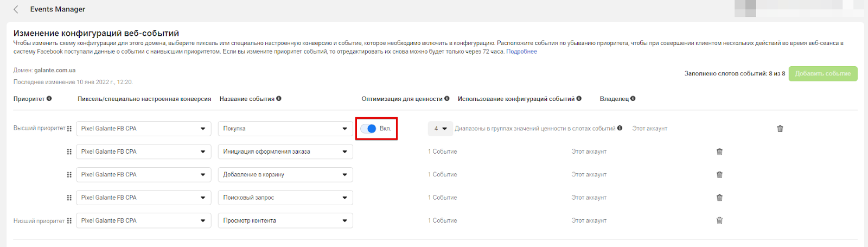Click info icon next to Оптимизация для ценности
Image resolution: width=868 pixels, height=247 pixels.
coord(447,99)
